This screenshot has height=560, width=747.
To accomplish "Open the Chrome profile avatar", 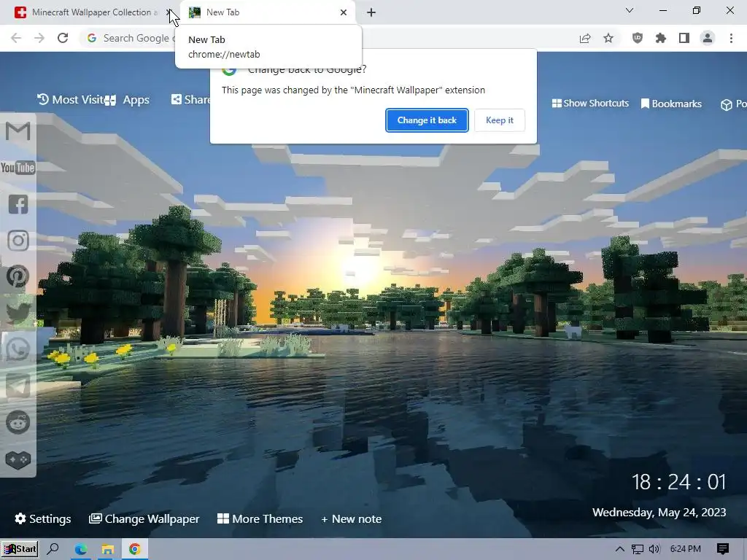I will click(x=708, y=38).
